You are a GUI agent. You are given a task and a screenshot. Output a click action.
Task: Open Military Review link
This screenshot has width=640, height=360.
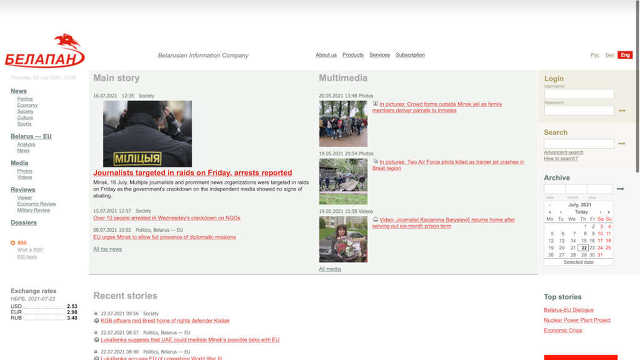coord(33,210)
